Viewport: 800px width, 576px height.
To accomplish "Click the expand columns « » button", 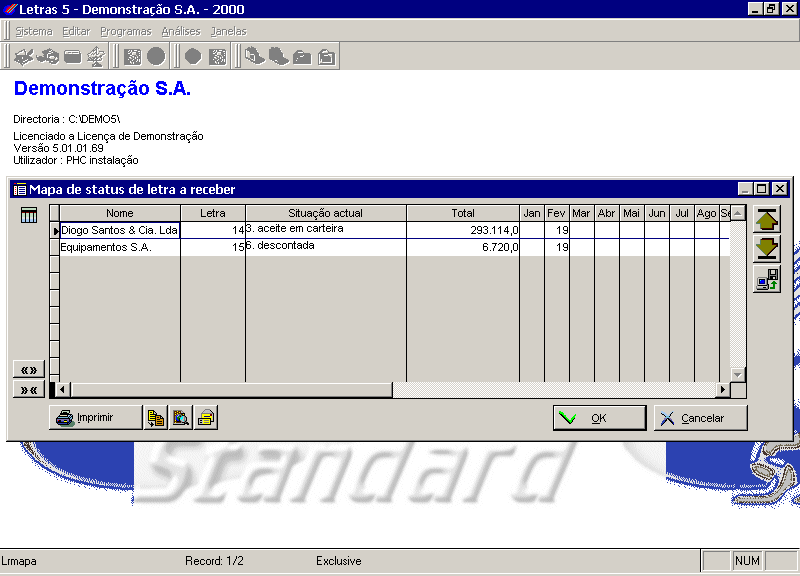I will [29, 369].
